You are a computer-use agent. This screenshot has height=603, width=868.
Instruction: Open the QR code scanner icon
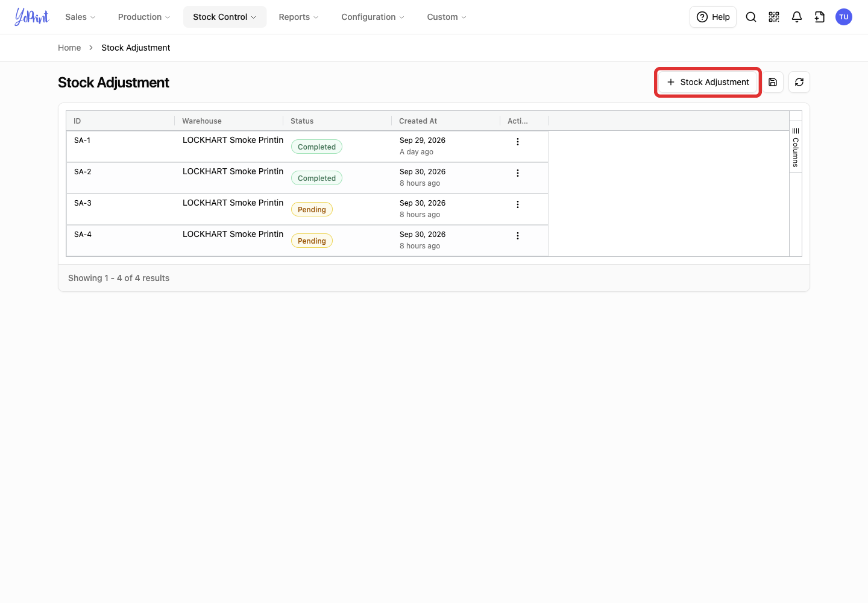coord(774,17)
